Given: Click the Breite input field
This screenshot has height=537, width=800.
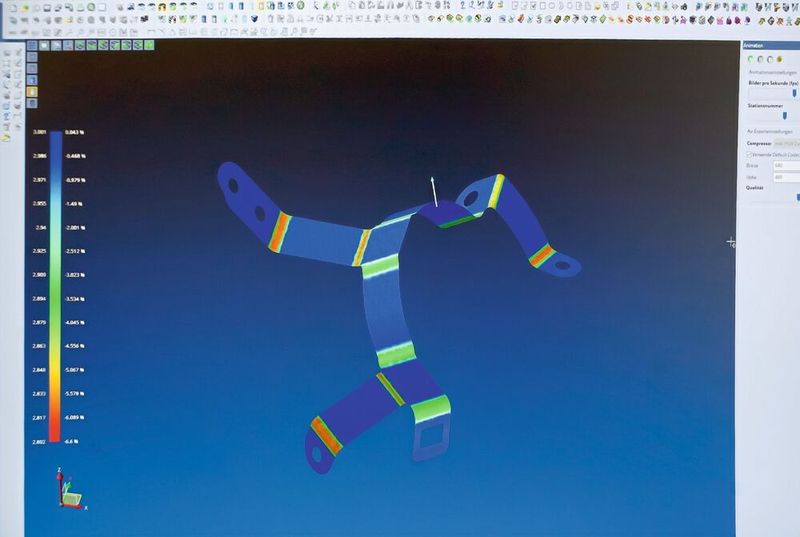Looking at the screenshot, I should pyautogui.click(x=787, y=165).
